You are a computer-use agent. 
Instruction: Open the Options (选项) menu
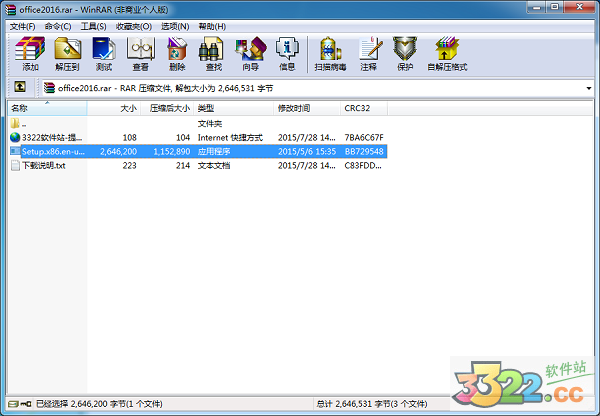pos(175,26)
